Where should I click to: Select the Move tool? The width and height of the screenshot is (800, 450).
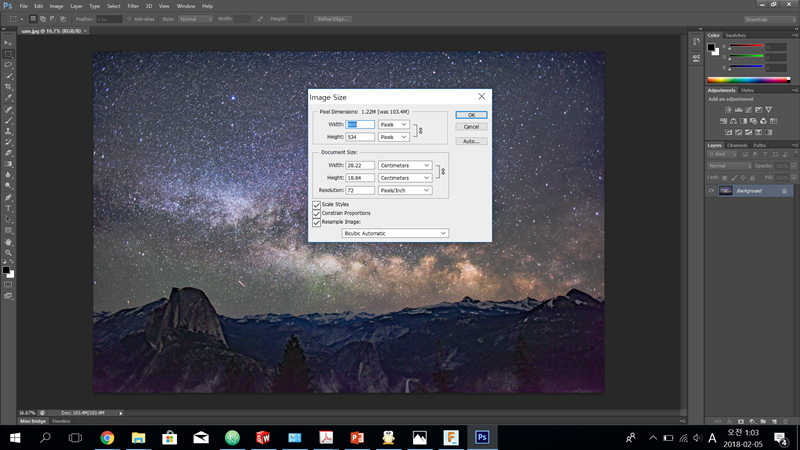tap(8, 43)
